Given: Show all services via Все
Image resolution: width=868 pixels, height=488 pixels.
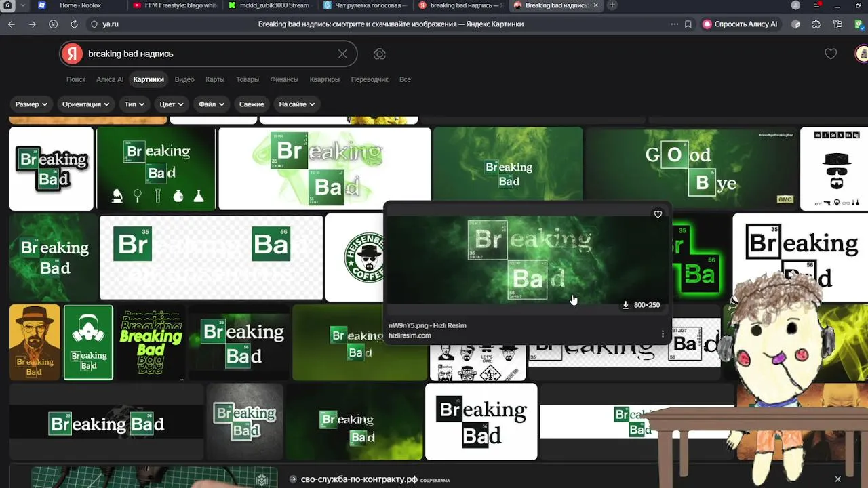Looking at the screenshot, I should (x=405, y=79).
